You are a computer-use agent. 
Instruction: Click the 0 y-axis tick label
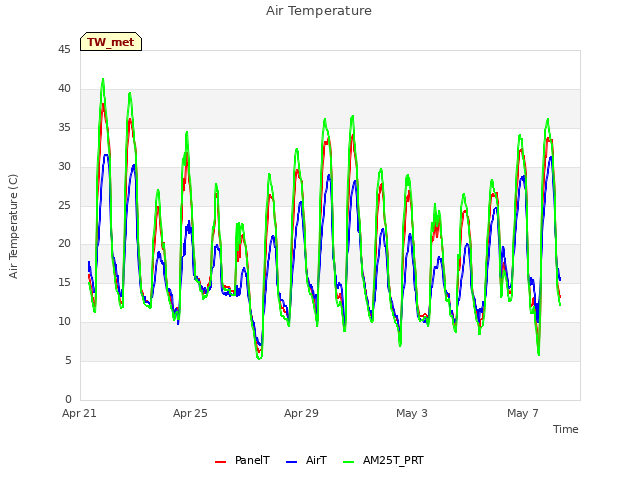click(68, 399)
